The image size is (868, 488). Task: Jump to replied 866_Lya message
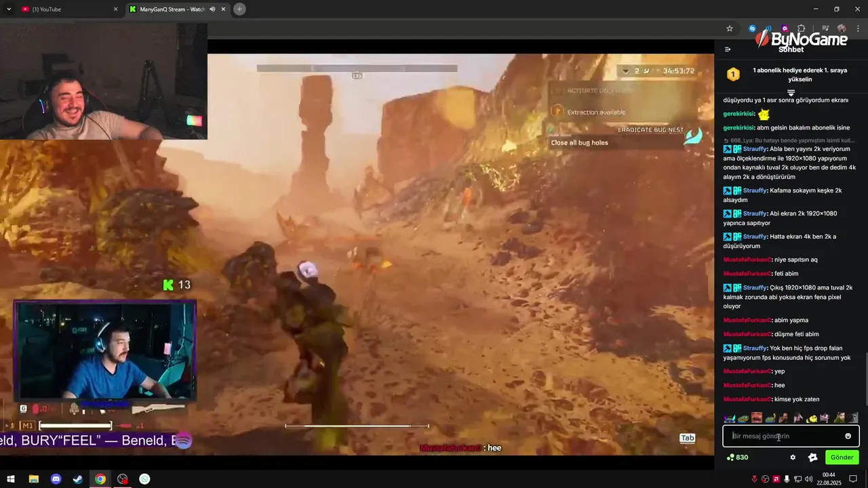tap(789, 140)
